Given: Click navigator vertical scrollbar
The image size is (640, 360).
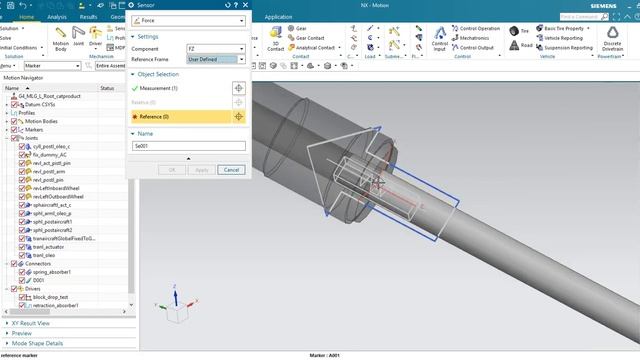Looking at the screenshot, I should (131, 236).
